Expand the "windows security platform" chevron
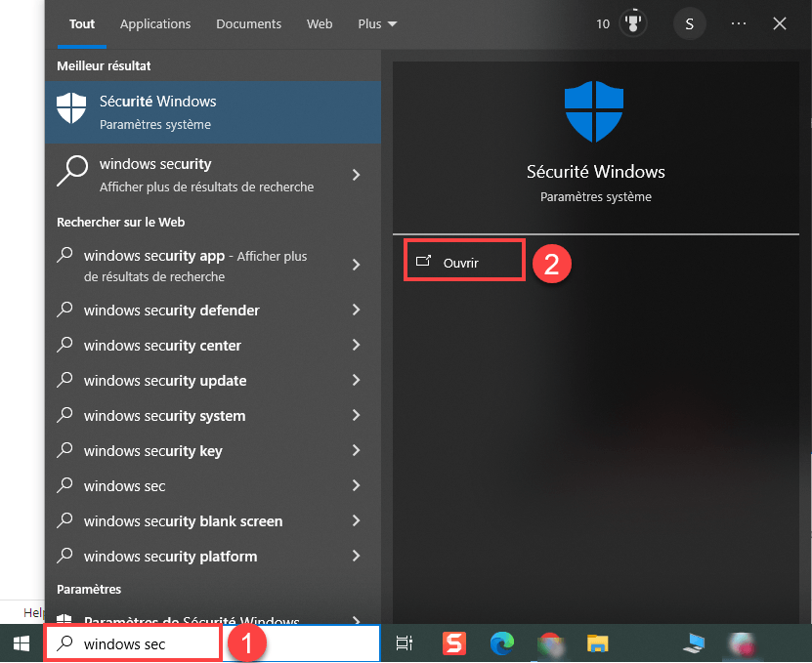 click(356, 557)
